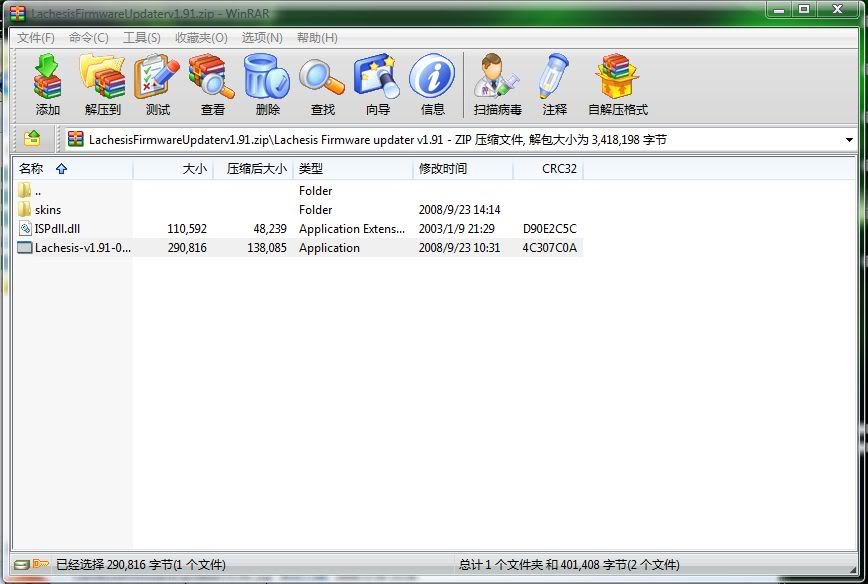
Task: Open the Commands (命令) menu
Action: (89, 38)
